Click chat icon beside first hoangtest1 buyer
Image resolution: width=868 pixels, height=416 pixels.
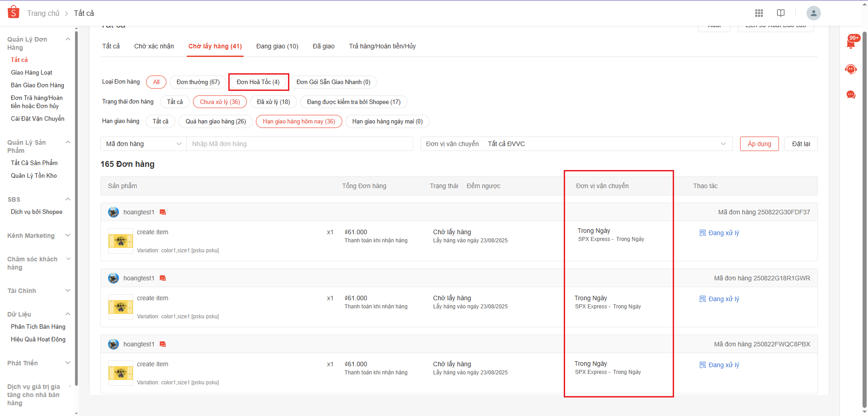pos(163,212)
